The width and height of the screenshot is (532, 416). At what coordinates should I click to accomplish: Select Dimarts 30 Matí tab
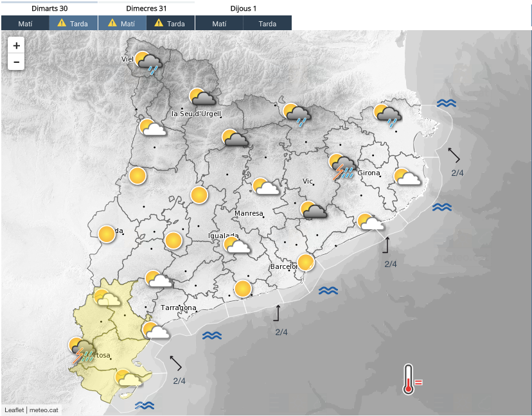pos(25,24)
